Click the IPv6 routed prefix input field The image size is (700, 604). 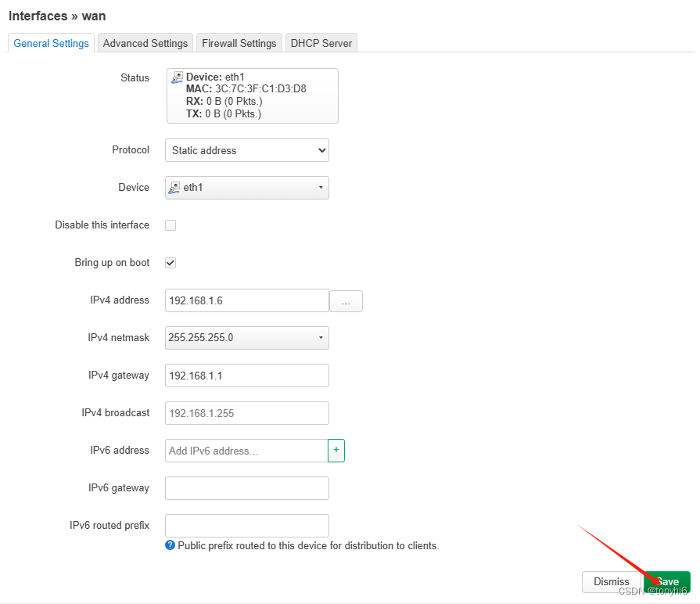(246, 526)
